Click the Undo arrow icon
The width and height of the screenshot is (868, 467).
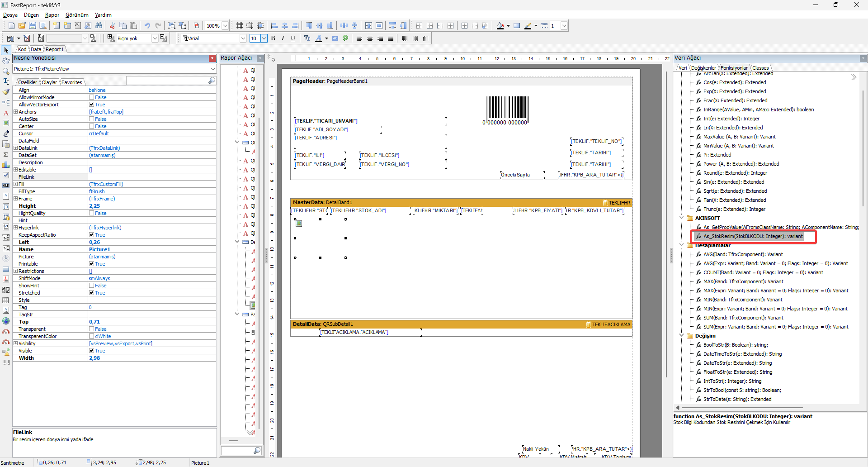pyautogui.click(x=147, y=26)
